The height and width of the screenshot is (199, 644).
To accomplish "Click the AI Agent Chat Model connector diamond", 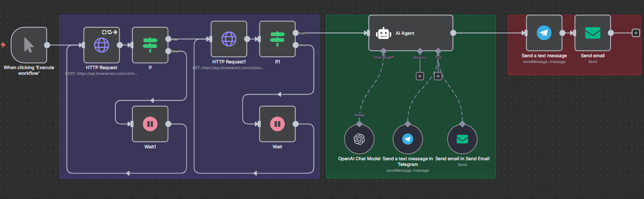I will (384, 51).
